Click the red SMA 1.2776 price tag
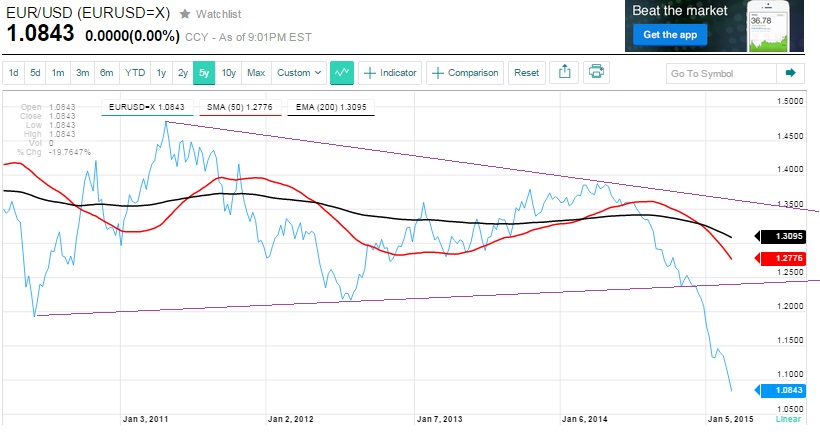Viewport: 820px width, 437px height. tap(782, 258)
